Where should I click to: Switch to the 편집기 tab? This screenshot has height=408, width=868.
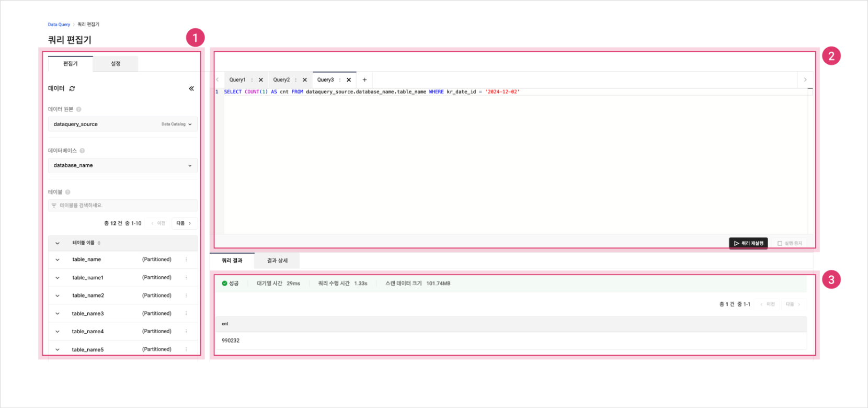click(71, 64)
